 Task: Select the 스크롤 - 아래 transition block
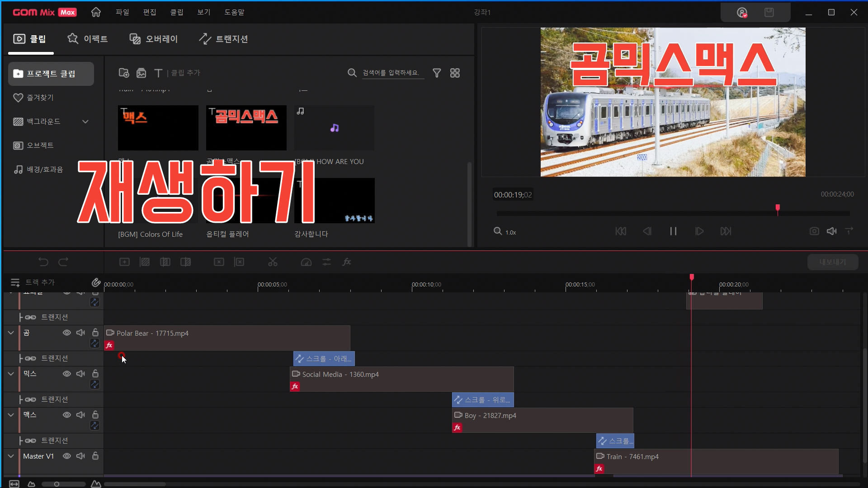coord(324,359)
